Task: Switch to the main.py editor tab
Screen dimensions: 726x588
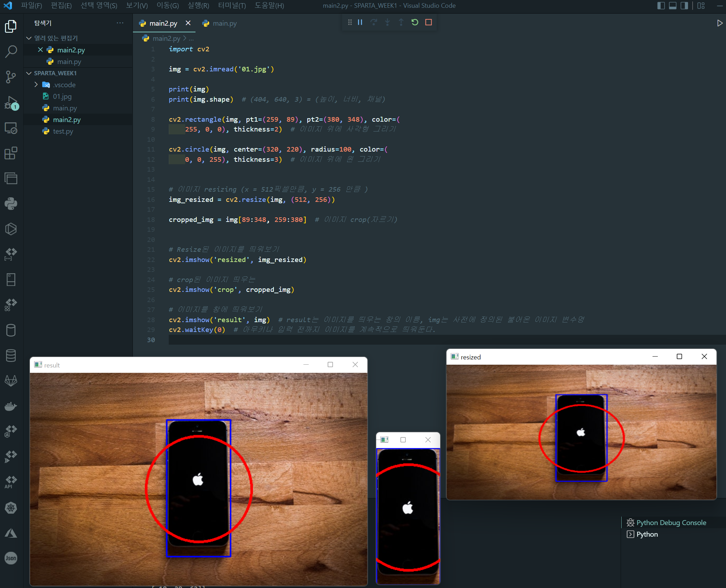Action: (x=224, y=23)
